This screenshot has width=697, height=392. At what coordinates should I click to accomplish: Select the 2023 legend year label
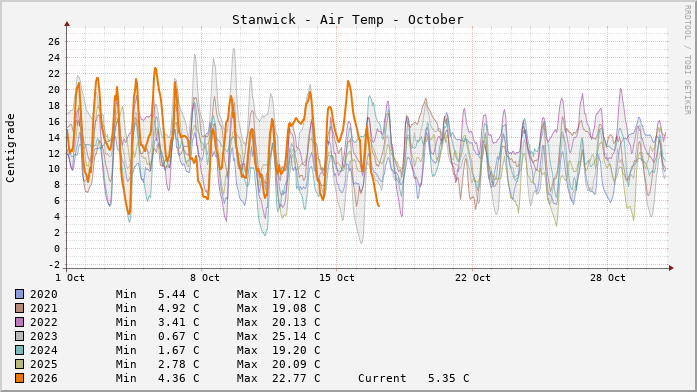point(44,336)
